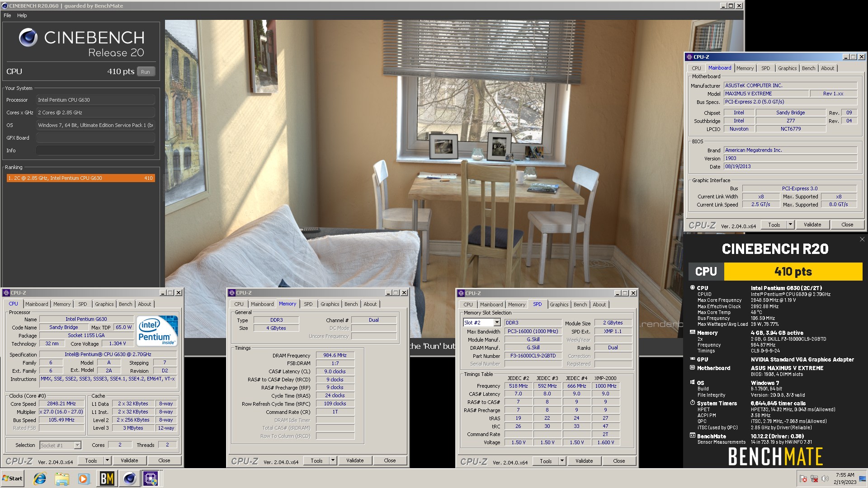
Task: Switch to the Cinebench taskbar icon
Action: pos(129,479)
